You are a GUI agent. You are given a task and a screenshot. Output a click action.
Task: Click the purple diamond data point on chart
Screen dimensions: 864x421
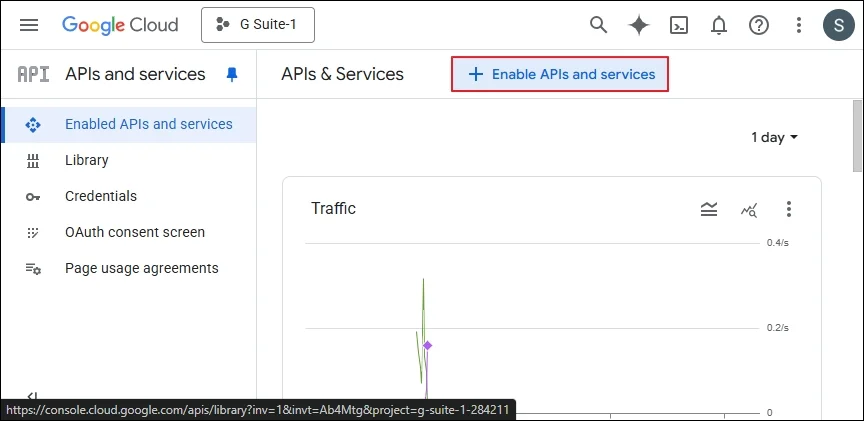pyautogui.click(x=427, y=346)
